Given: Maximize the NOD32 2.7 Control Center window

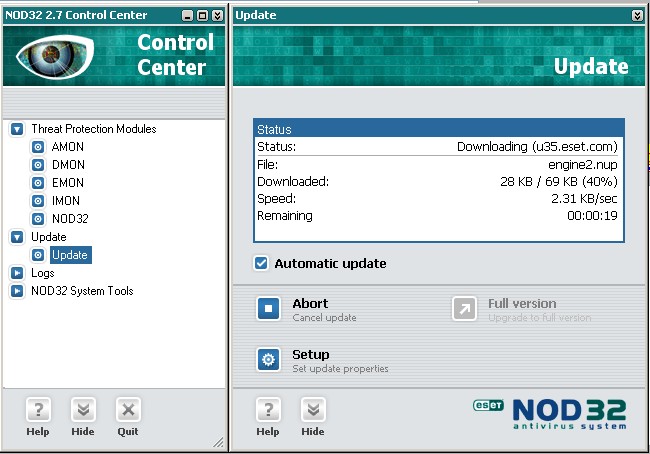Looking at the screenshot, I should click(x=202, y=16).
